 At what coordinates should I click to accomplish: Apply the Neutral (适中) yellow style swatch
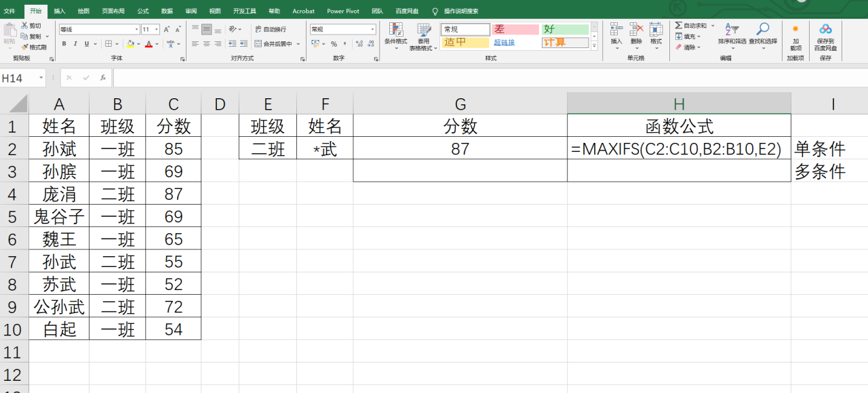tap(465, 43)
